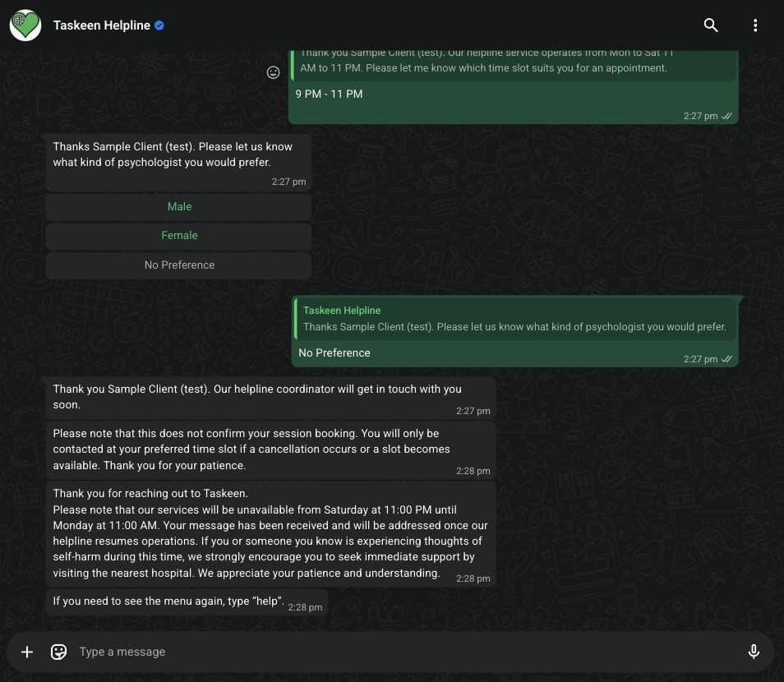Click the 2:28 pm timestamp on help message
The height and width of the screenshot is (682, 784).
[x=305, y=607]
